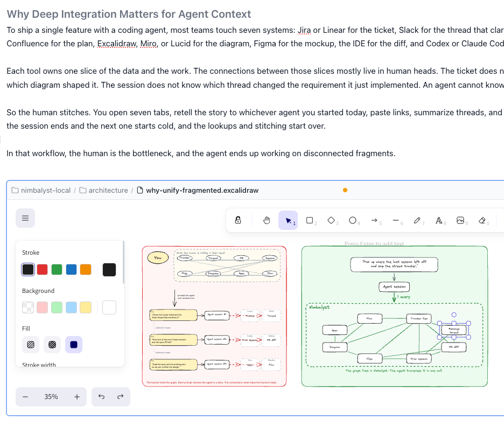Click why-unify-fragmented.excalidraw file name
The width and height of the screenshot is (504, 427).
[x=202, y=191]
